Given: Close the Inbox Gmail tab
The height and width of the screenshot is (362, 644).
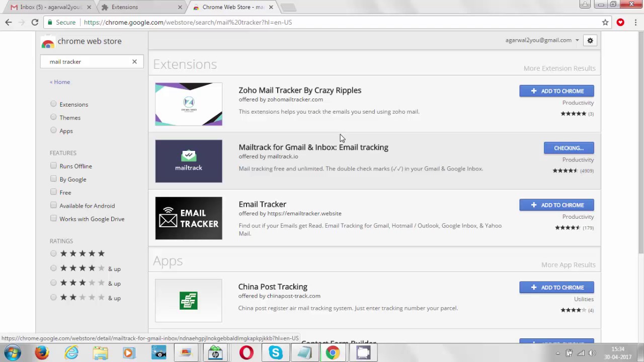Looking at the screenshot, I should tap(89, 7).
